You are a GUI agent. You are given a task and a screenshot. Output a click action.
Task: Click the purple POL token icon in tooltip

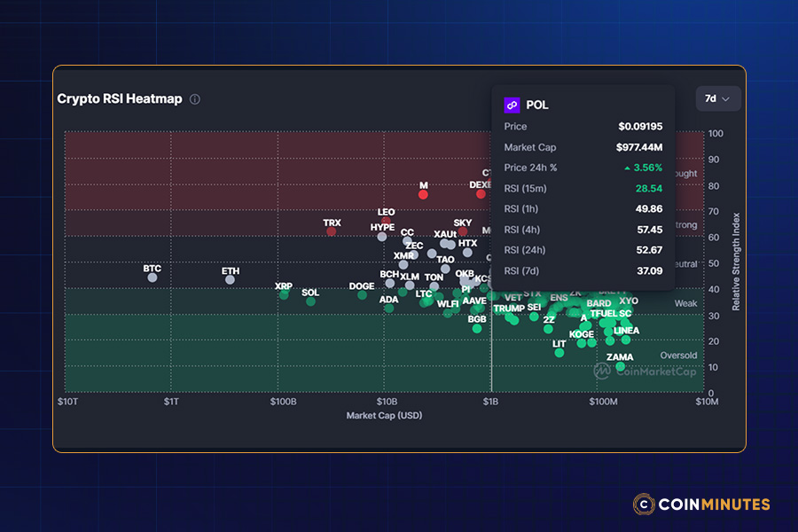pyautogui.click(x=512, y=105)
